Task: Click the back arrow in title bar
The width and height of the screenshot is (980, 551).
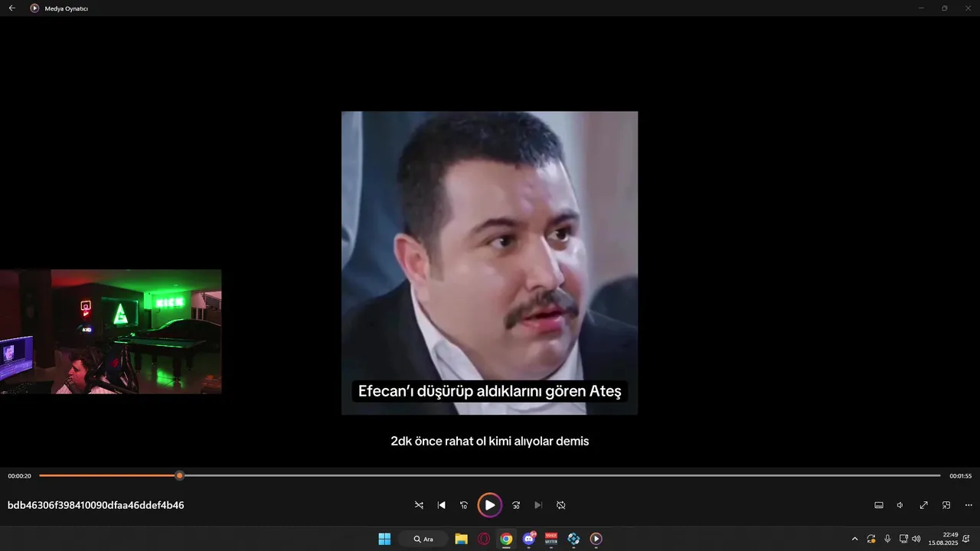Action: (x=11, y=8)
